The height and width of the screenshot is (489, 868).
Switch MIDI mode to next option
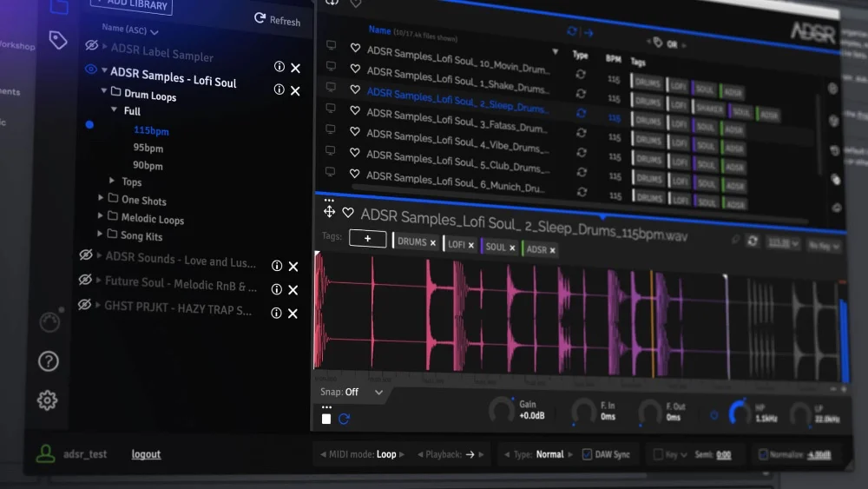point(402,454)
